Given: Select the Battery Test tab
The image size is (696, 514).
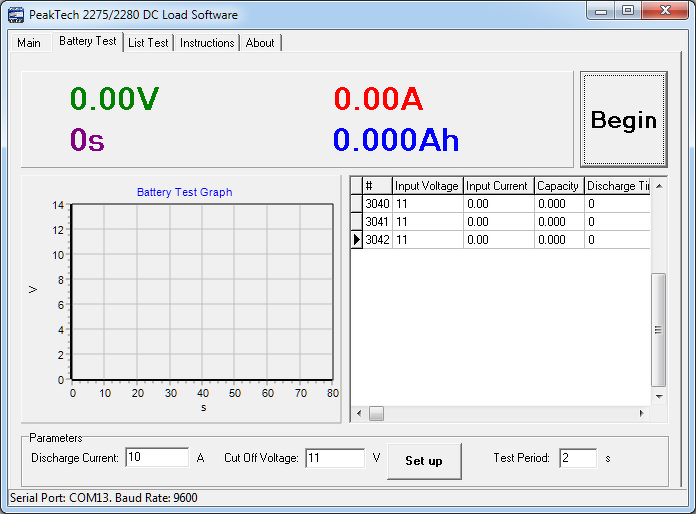Looking at the screenshot, I should point(87,41).
